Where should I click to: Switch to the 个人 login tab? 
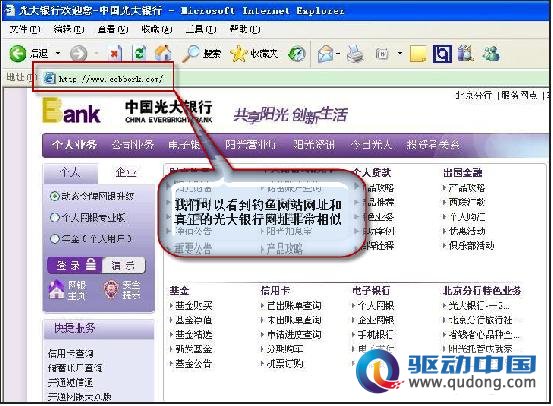tap(70, 173)
